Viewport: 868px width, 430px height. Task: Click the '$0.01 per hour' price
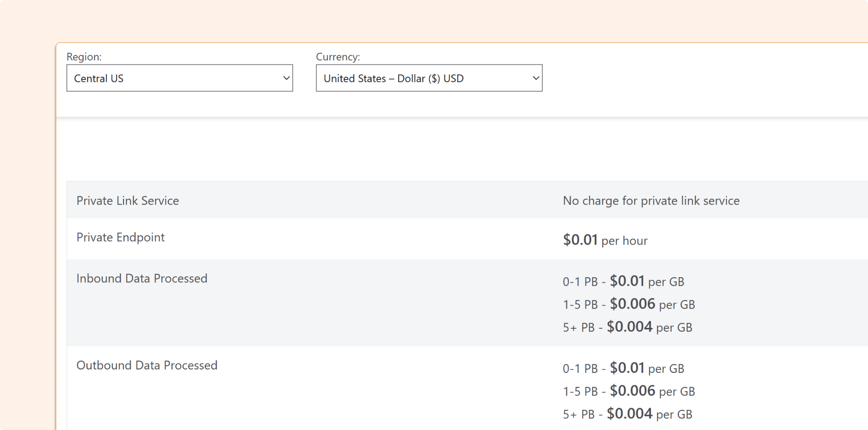tap(605, 240)
